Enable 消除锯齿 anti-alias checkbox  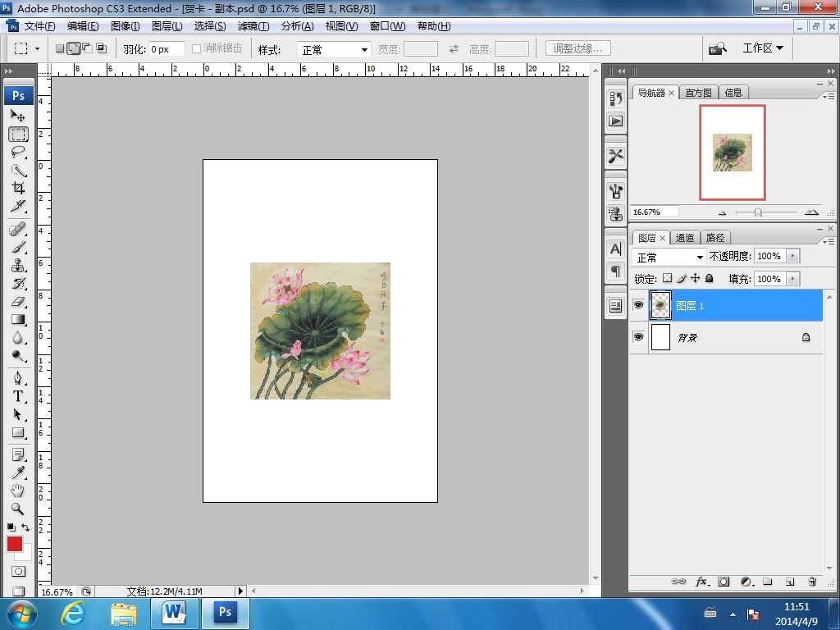[196, 48]
